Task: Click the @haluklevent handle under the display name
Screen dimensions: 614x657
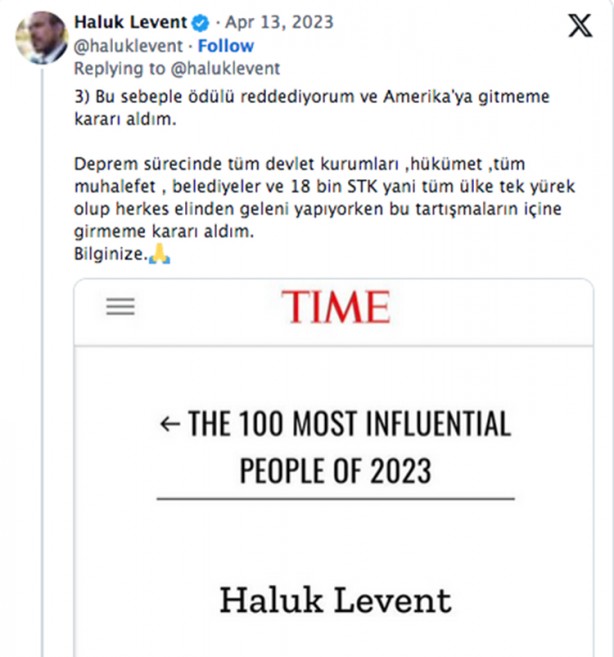Action: (129, 46)
